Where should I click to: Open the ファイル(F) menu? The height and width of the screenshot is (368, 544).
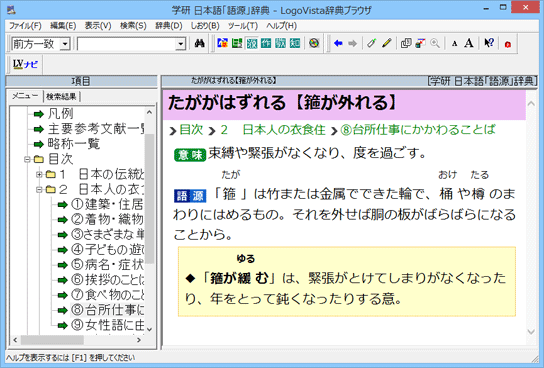tap(25, 26)
